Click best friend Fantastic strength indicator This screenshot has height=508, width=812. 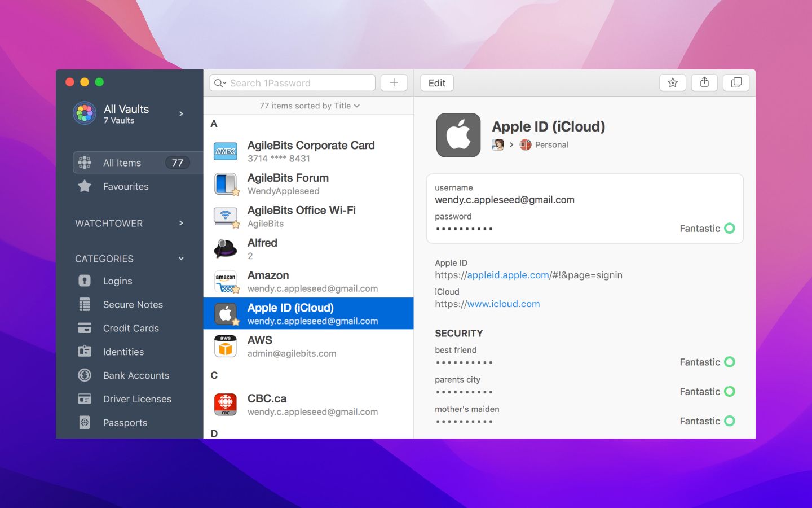[x=730, y=362]
